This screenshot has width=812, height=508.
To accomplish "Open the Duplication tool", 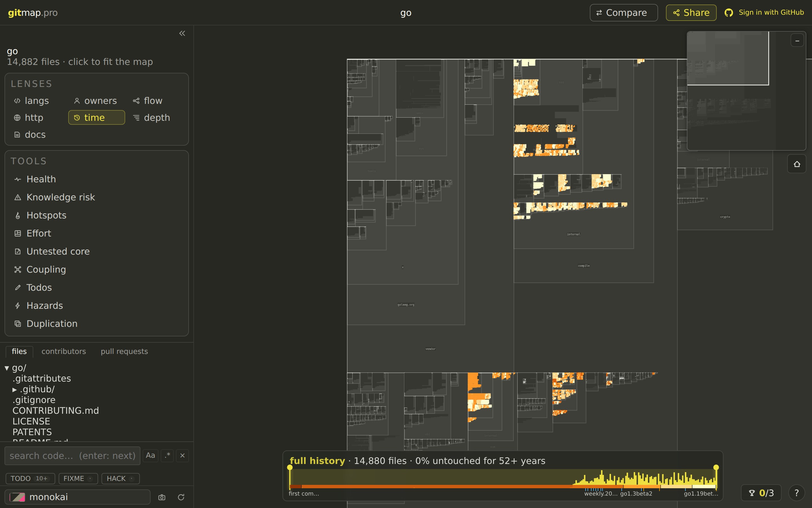I will tap(97, 323).
